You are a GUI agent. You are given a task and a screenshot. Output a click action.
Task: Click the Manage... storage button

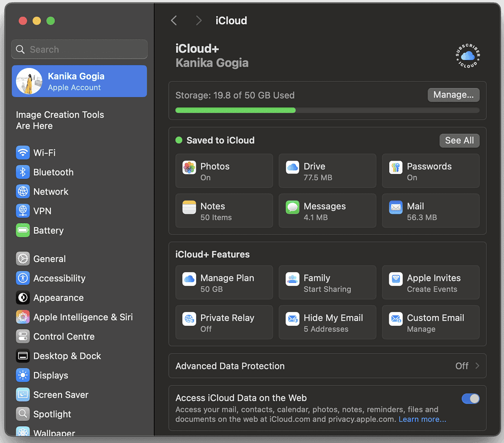click(x=453, y=95)
